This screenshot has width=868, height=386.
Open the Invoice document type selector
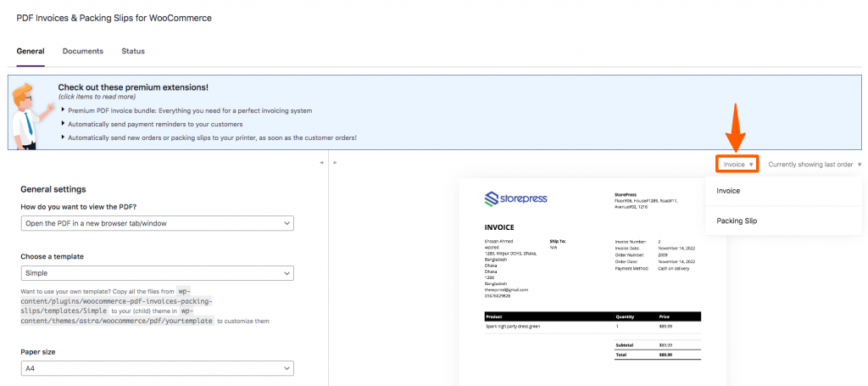[737, 165]
